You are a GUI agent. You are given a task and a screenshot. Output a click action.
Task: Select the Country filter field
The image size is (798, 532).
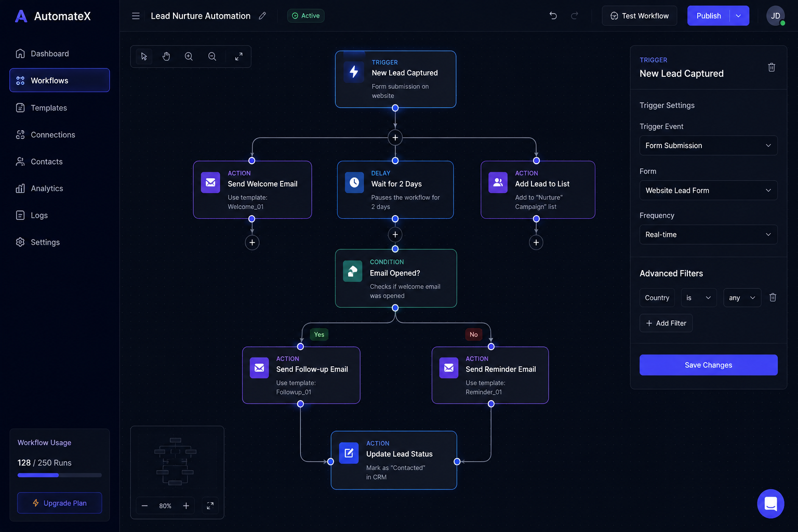(657, 298)
